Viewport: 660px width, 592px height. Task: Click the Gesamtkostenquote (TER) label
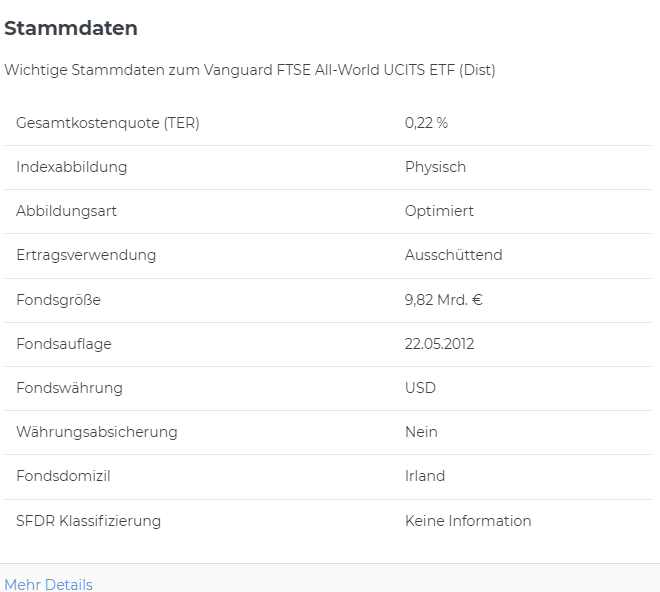108,123
